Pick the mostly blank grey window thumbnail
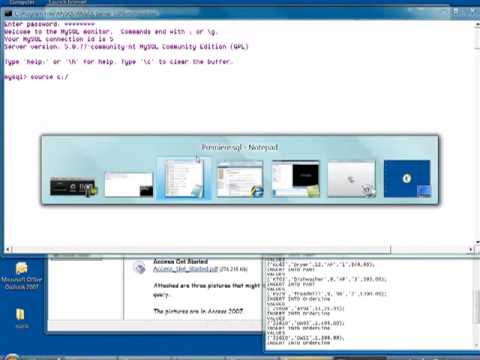 click(x=351, y=179)
